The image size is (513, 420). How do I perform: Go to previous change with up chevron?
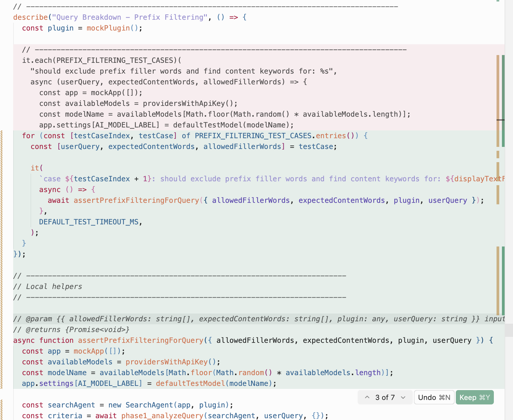pyautogui.click(x=367, y=397)
